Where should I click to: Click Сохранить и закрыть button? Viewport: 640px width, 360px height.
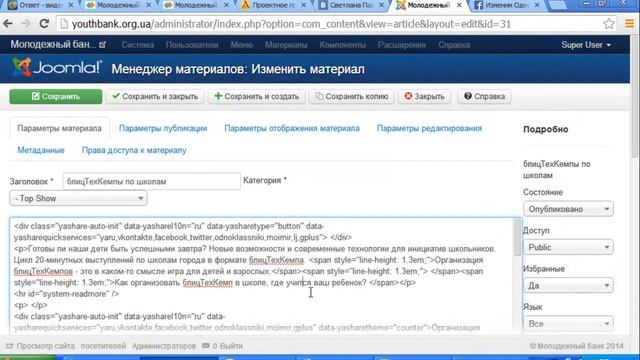155,96
